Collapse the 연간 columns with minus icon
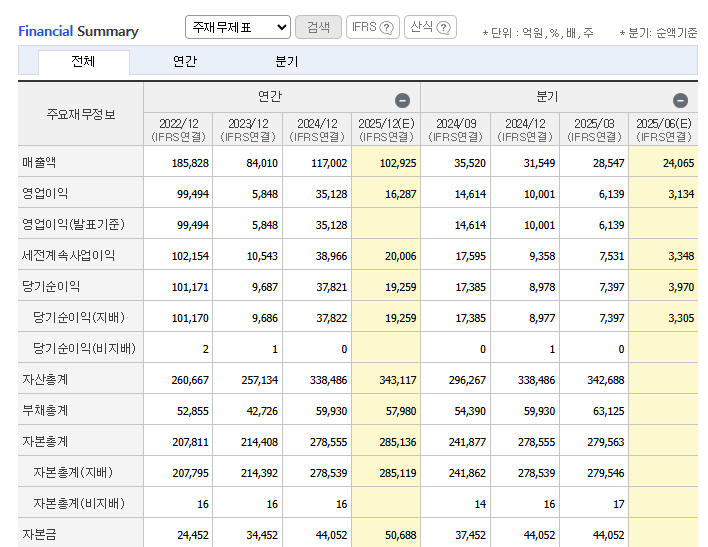708x547 pixels. click(402, 100)
